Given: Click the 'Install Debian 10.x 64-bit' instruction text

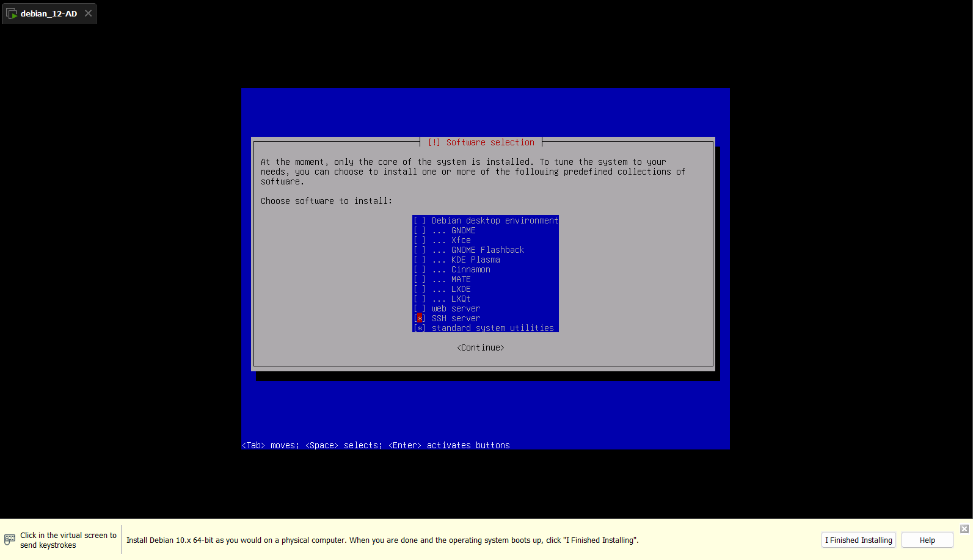Looking at the screenshot, I should tap(382, 540).
